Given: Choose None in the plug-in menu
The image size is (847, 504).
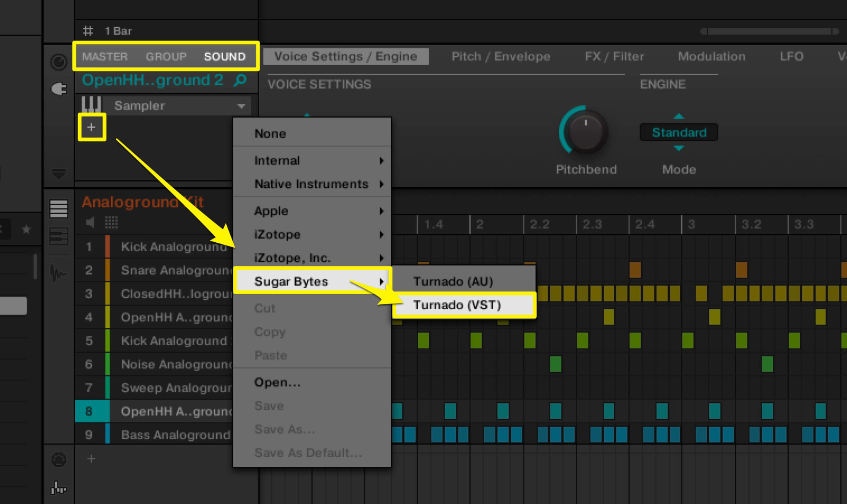Looking at the screenshot, I should coord(312,134).
